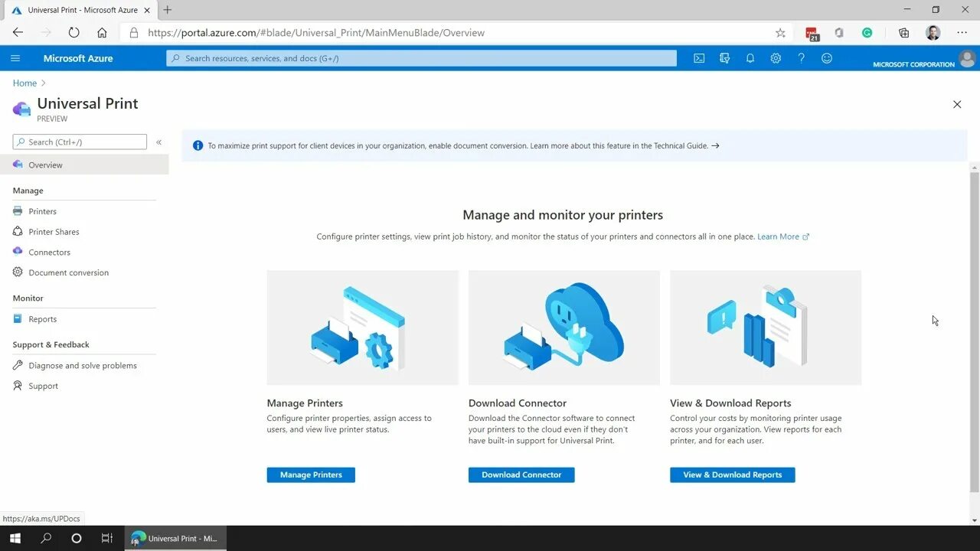Screen dimensions: 980x551
Task: Collapse the left navigation menu
Action: coord(159,142)
